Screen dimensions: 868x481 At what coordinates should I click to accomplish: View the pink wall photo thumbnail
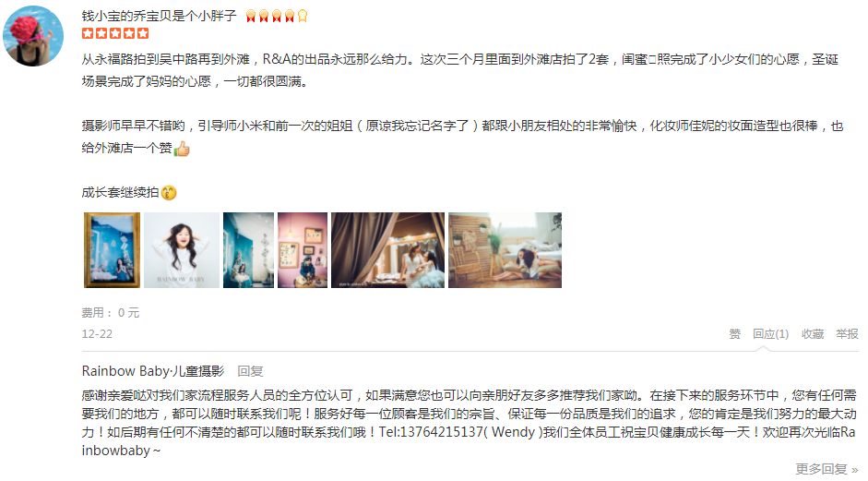coord(303,250)
